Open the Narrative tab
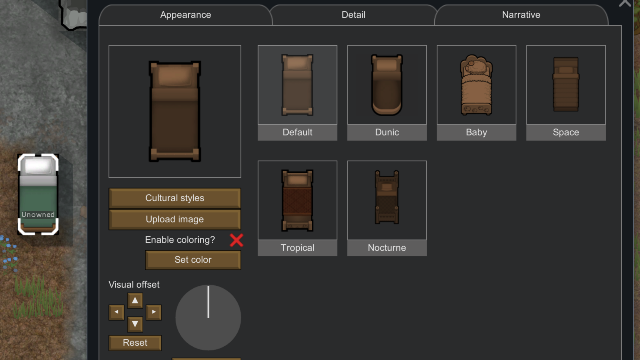Screen dimensions: 640x360 pyautogui.click(x=521, y=15)
